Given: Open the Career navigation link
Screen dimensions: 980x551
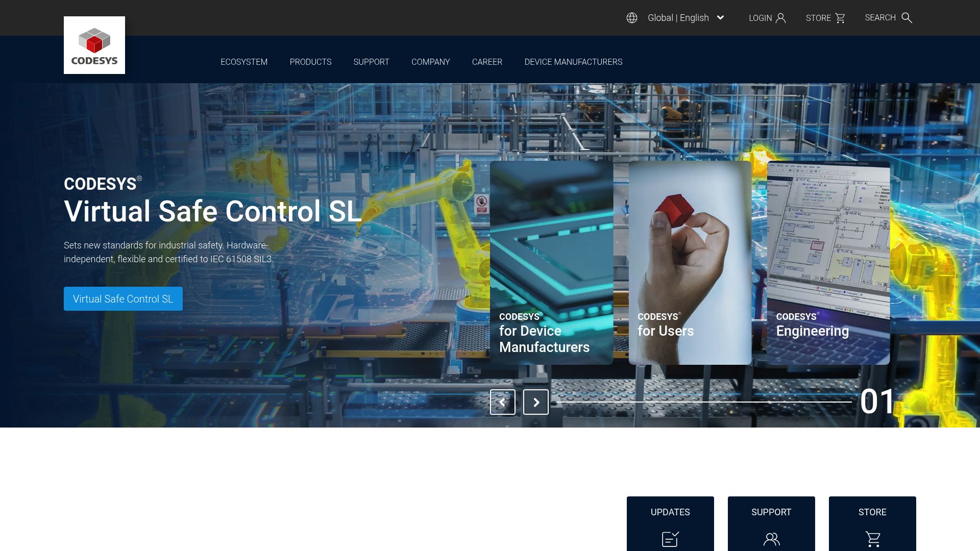Looking at the screenshot, I should (x=487, y=62).
